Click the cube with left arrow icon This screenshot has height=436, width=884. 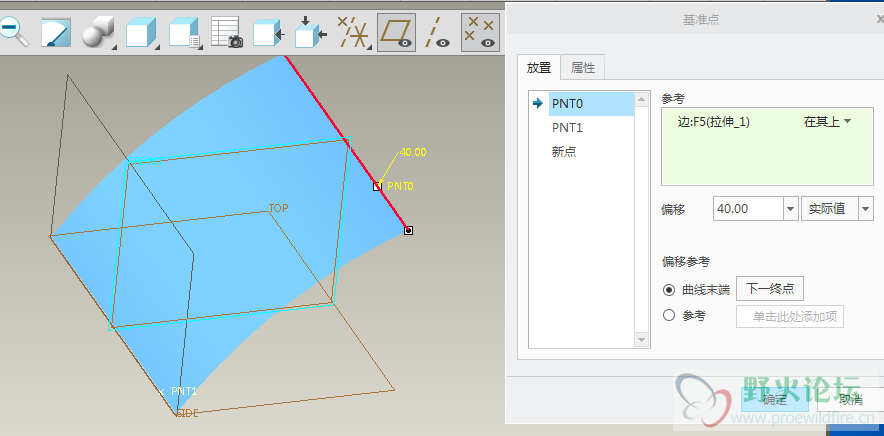coord(268,32)
